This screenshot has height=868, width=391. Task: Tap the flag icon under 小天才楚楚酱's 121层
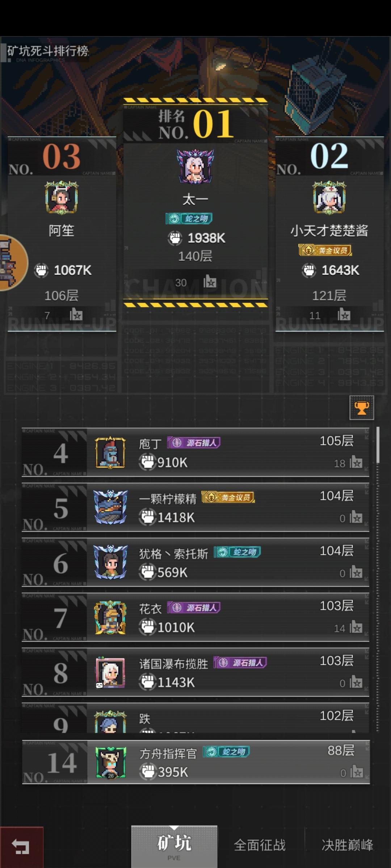coord(344,315)
